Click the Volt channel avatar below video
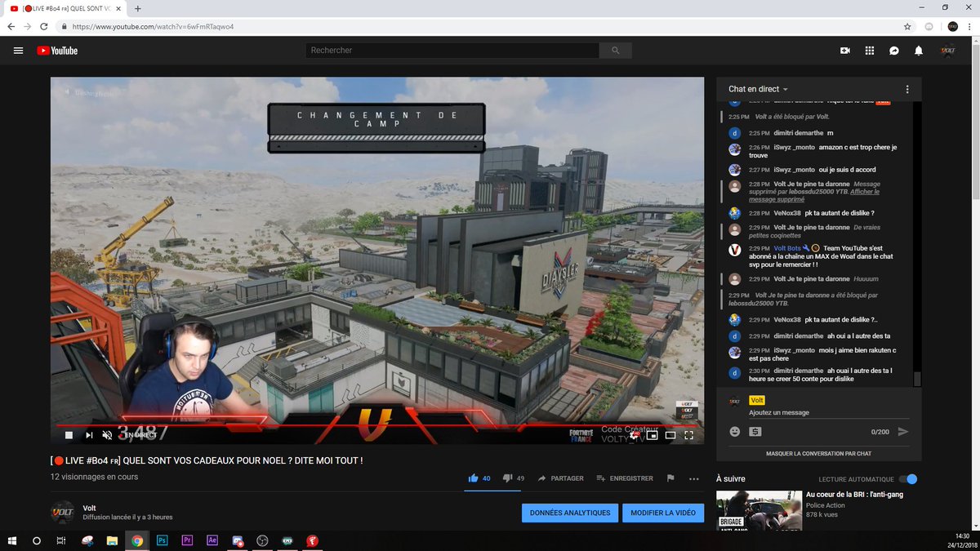Image resolution: width=980 pixels, height=551 pixels. tap(62, 513)
